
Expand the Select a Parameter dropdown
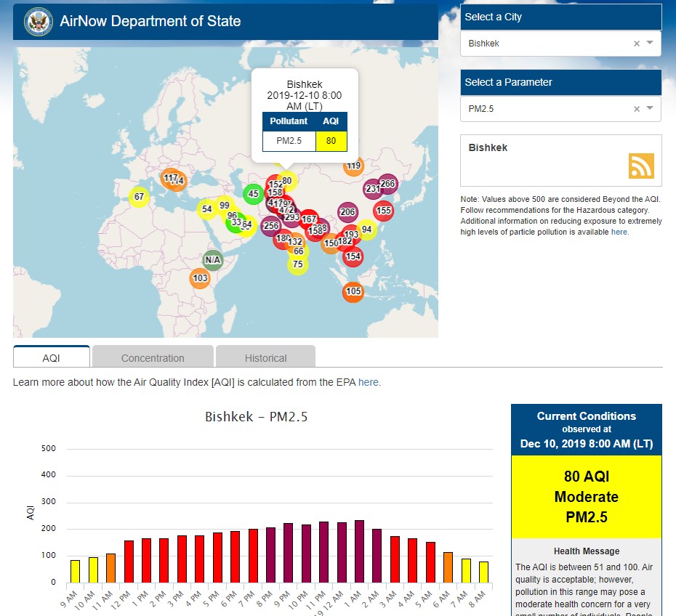[x=650, y=109]
